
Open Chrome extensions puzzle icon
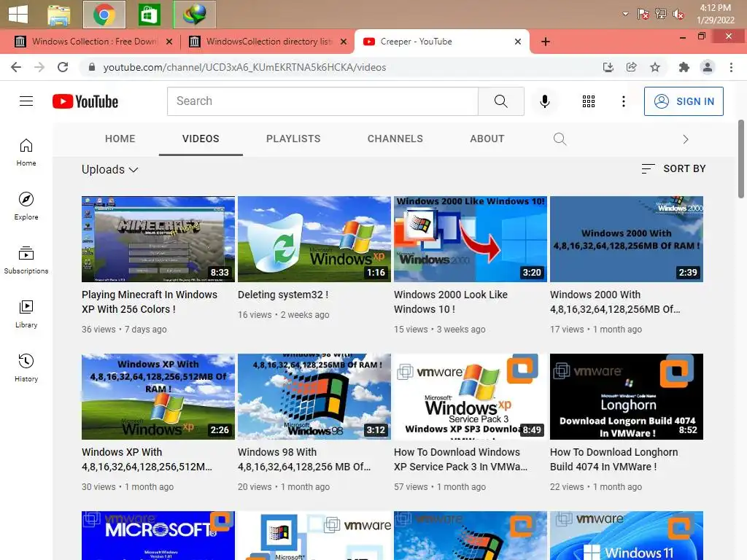[684, 67]
